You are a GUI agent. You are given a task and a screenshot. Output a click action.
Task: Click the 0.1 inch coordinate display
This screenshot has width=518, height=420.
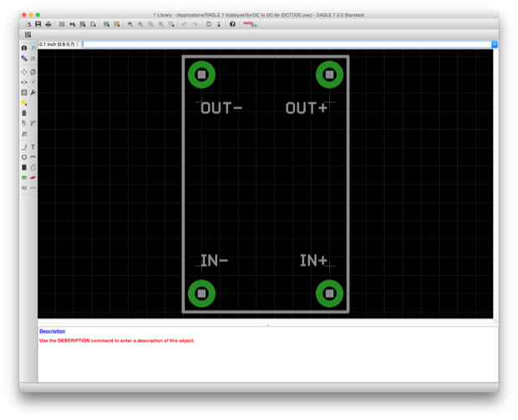[57, 44]
